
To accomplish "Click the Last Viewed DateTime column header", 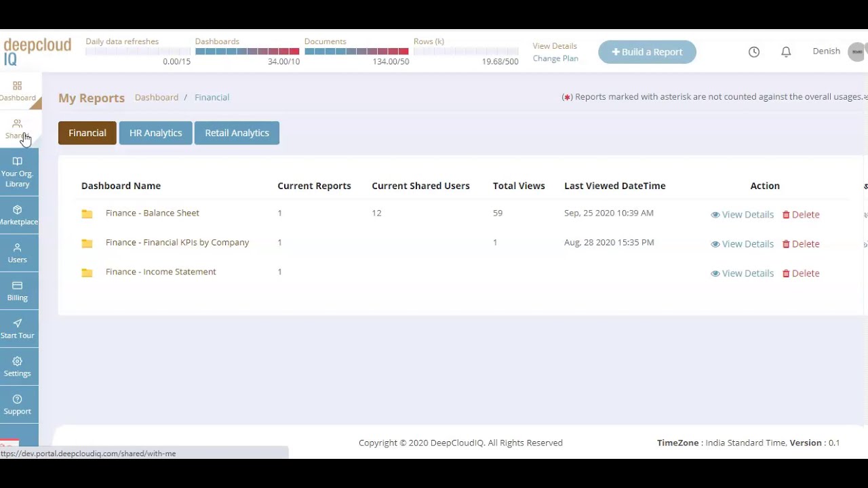I will pos(615,186).
